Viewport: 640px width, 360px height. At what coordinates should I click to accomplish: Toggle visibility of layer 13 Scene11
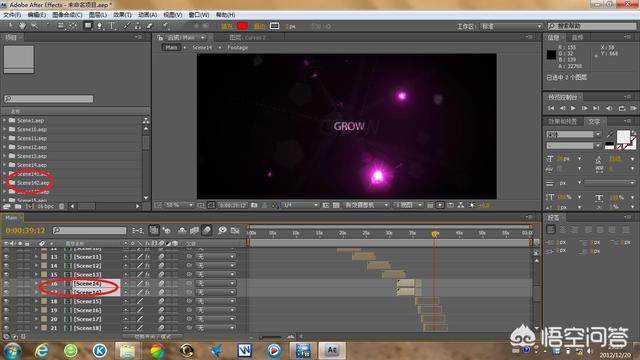click(x=6, y=257)
